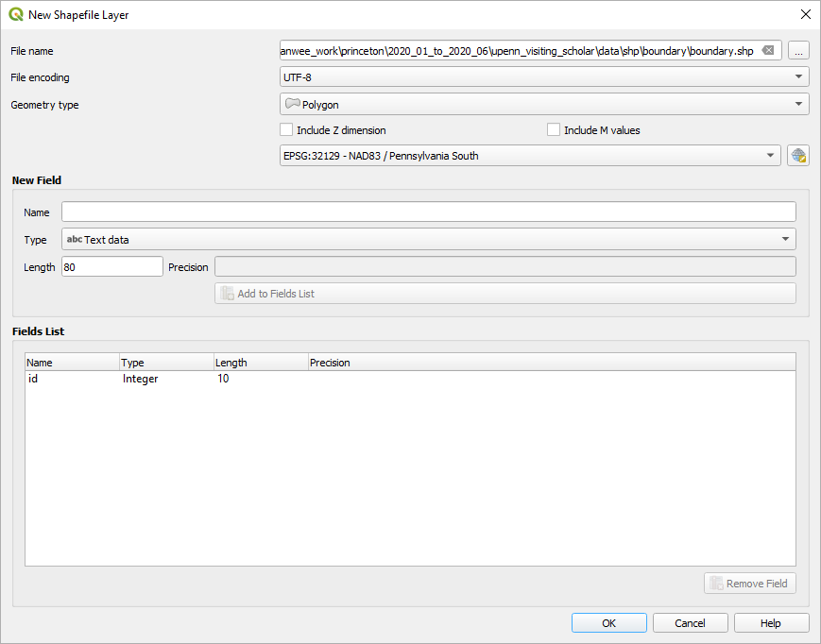Enable Include Z dimension checkbox
The width and height of the screenshot is (821, 644).
pyautogui.click(x=287, y=130)
